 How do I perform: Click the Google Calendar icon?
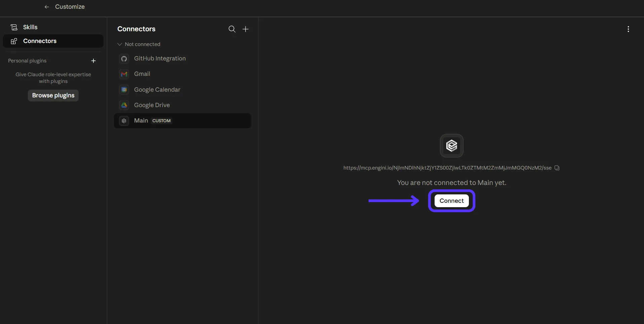[124, 90]
